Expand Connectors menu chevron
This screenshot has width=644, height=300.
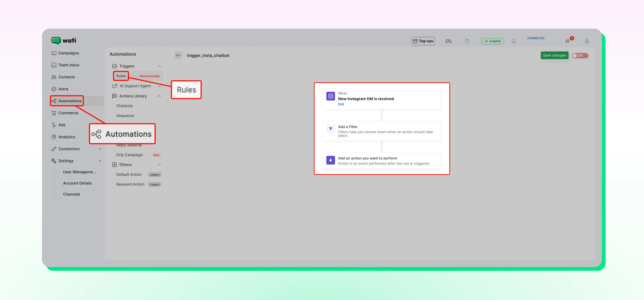(x=100, y=149)
